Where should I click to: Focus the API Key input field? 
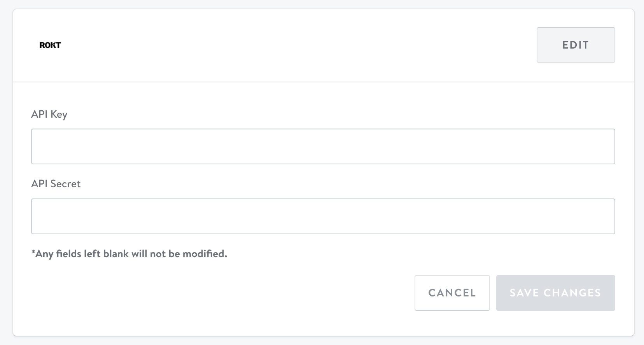click(x=323, y=146)
